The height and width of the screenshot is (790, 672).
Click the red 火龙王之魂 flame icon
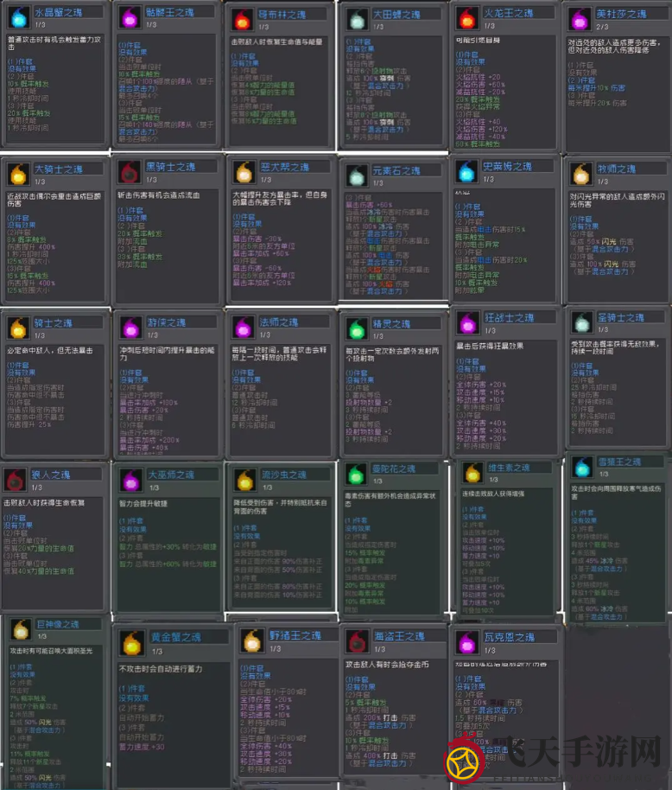[467, 18]
